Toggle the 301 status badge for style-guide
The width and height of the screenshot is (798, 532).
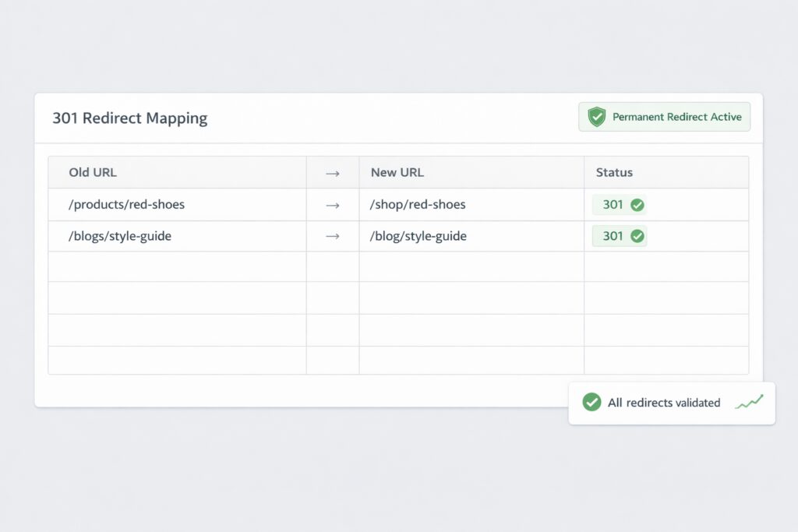(x=620, y=235)
